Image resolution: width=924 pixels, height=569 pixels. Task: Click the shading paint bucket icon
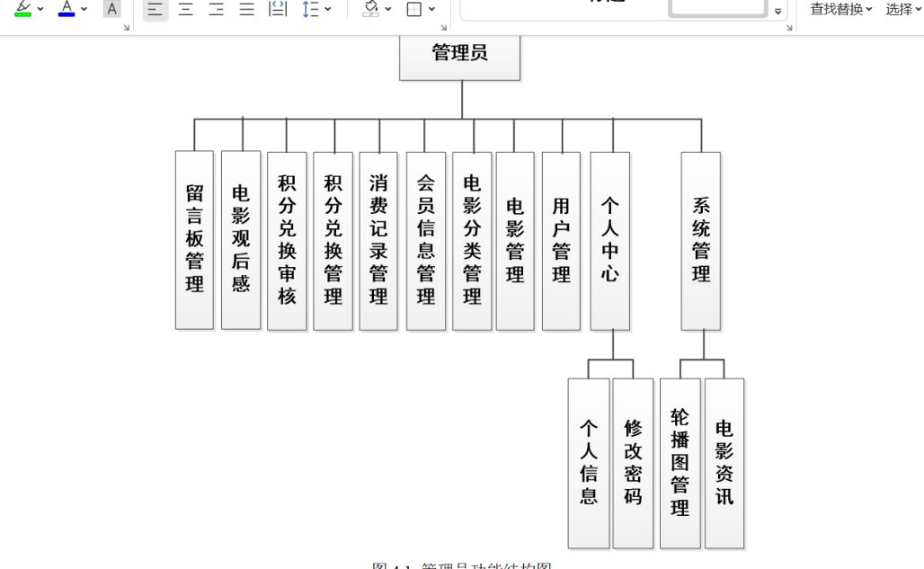pyautogui.click(x=370, y=8)
